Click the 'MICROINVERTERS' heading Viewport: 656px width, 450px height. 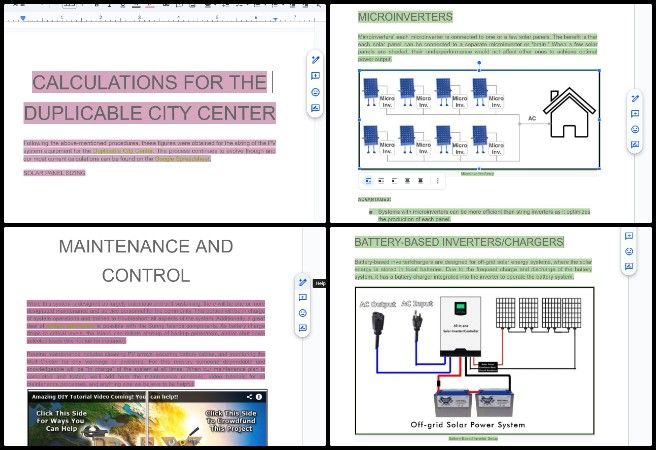pyautogui.click(x=405, y=17)
